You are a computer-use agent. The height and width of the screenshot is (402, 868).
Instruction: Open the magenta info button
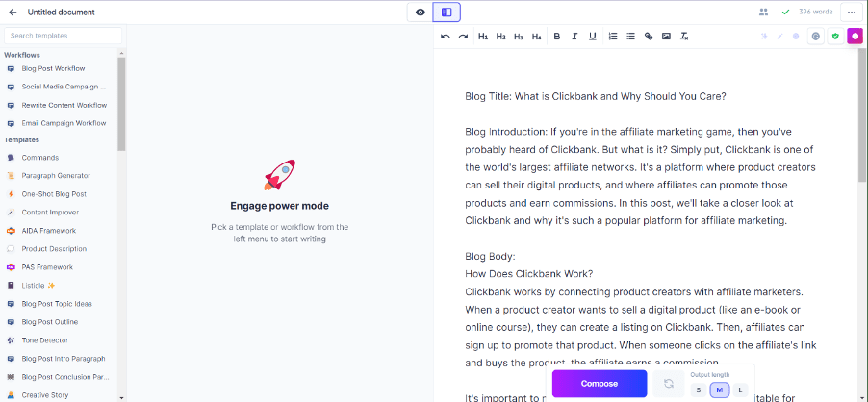coord(855,37)
